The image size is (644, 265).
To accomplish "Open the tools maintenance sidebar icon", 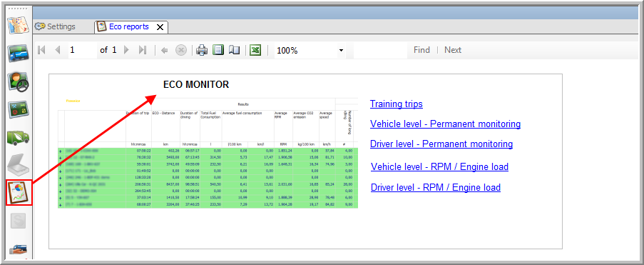I will point(18,110).
